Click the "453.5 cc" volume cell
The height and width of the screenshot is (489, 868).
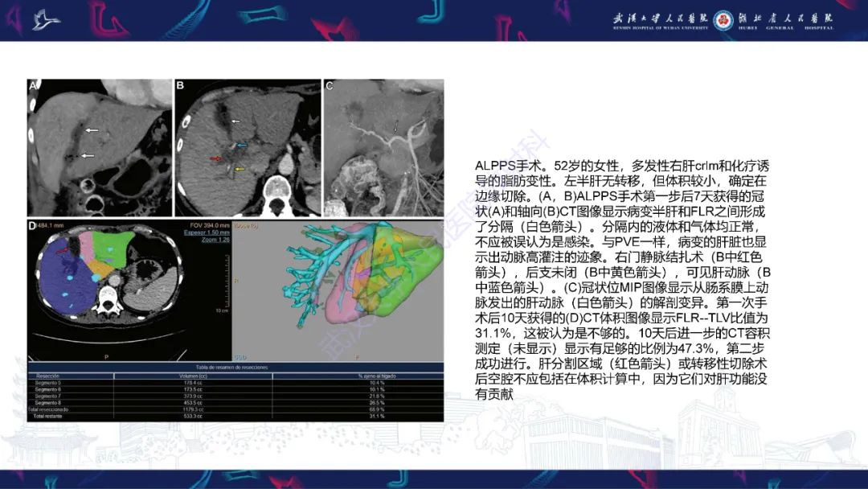193,403
